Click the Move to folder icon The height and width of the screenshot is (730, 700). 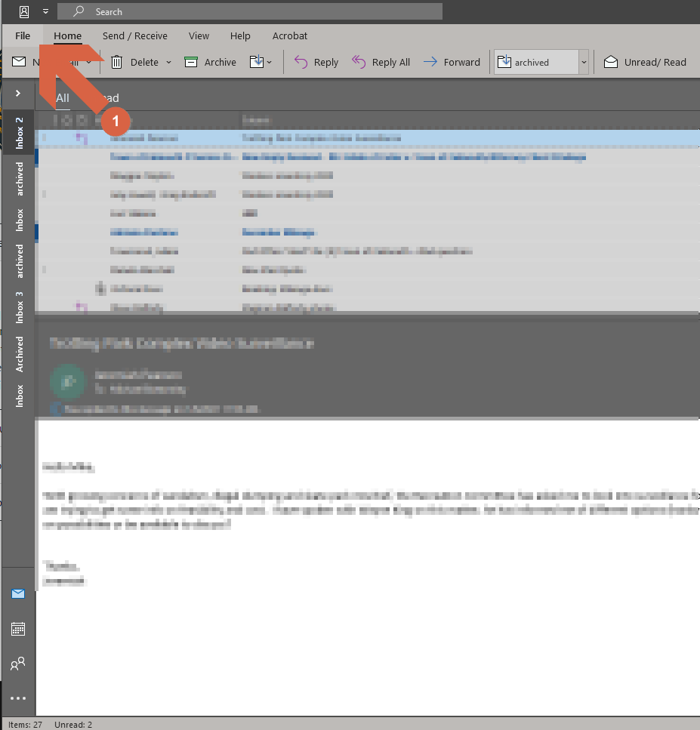point(257,61)
